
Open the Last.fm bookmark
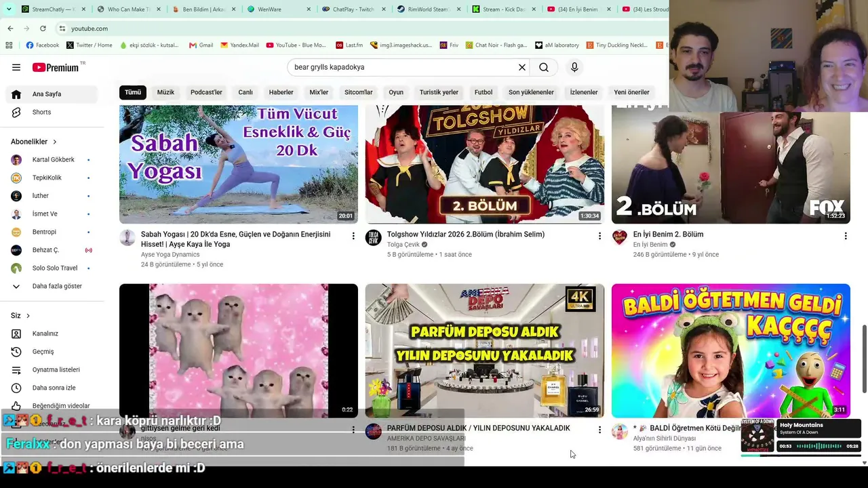[349, 45]
